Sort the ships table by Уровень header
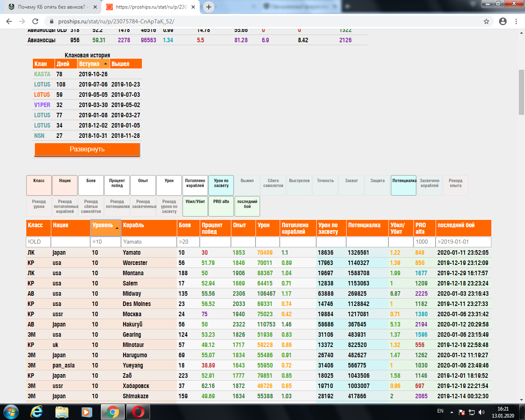The height and width of the screenshot is (420, 525). pos(106,228)
